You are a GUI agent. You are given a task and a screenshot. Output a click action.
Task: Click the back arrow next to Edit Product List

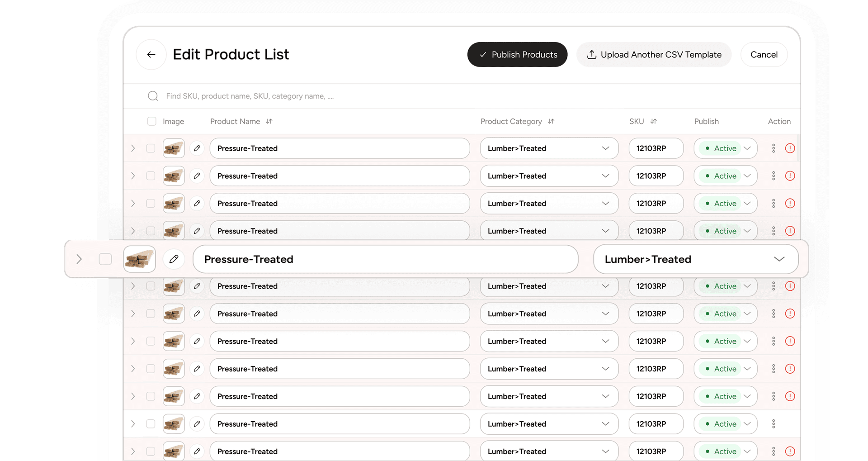point(151,54)
